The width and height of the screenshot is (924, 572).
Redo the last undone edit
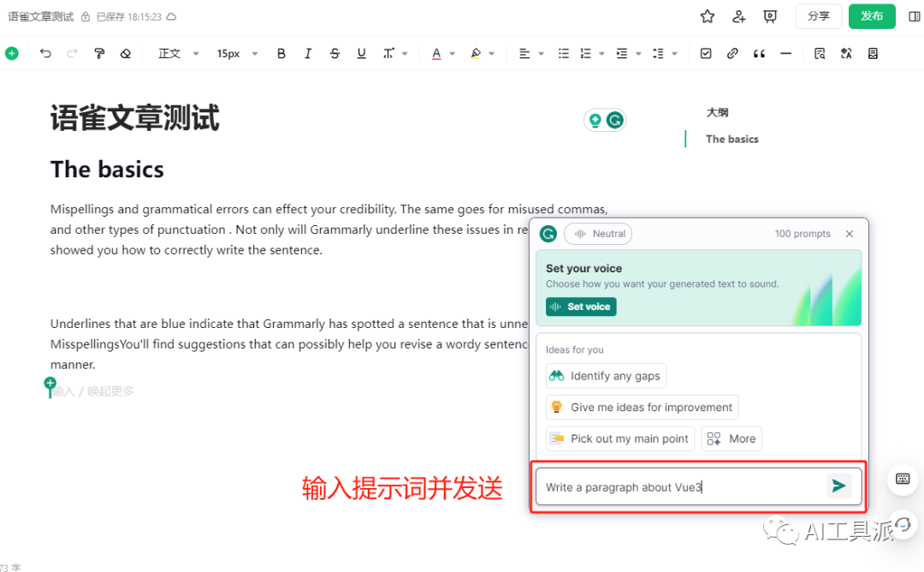tap(72, 54)
